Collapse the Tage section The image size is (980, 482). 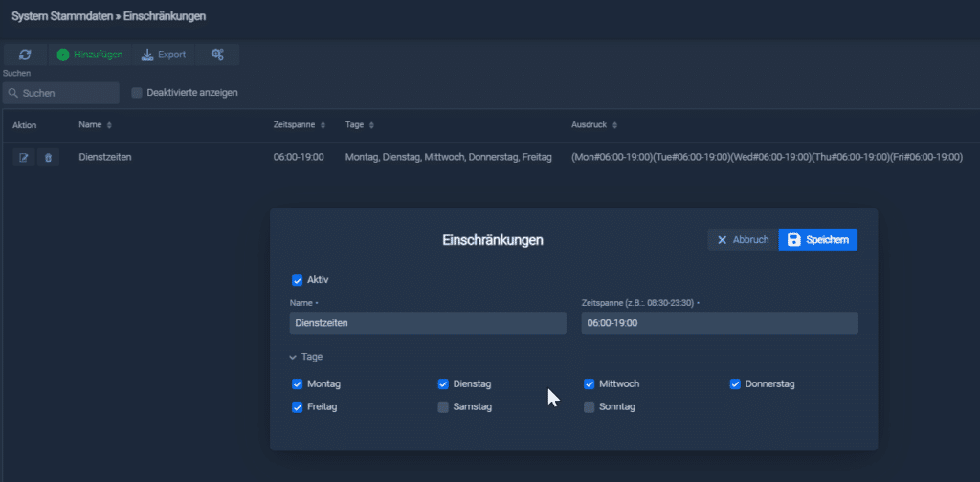coord(305,357)
